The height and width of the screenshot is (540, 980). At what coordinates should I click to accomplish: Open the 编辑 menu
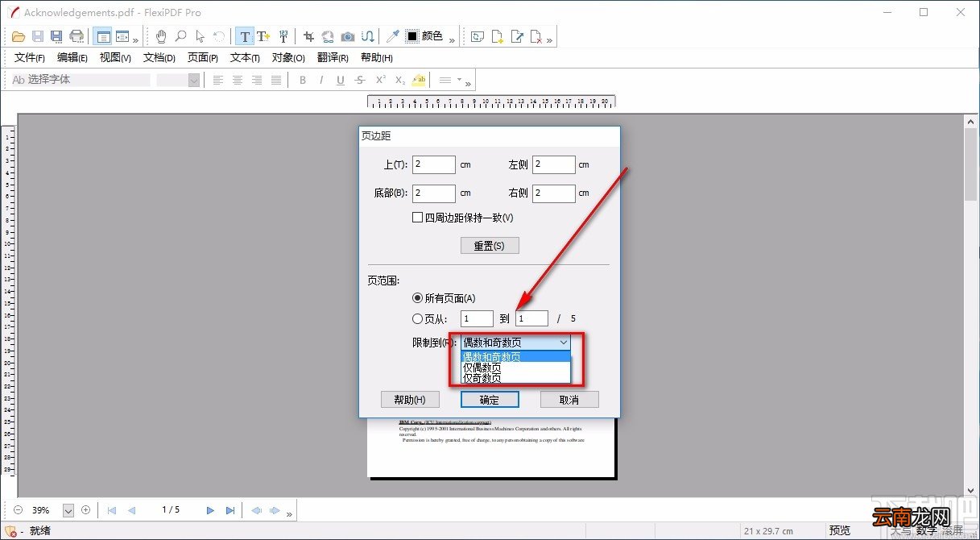click(x=72, y=58)
